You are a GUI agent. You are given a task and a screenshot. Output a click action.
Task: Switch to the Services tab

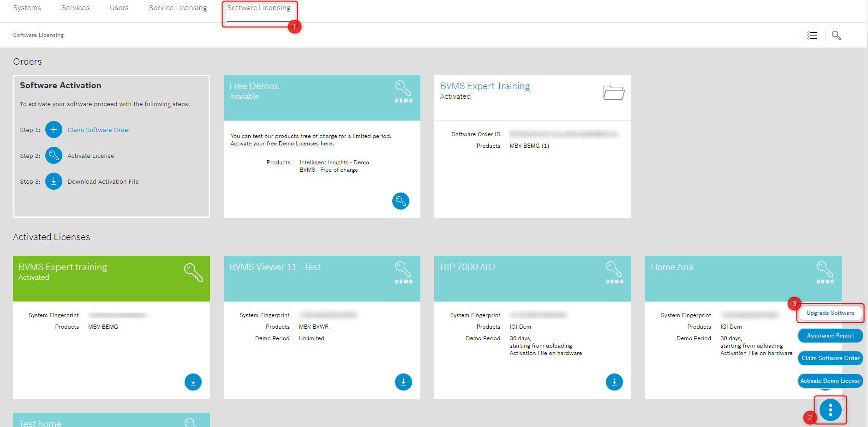click(75, 8)
